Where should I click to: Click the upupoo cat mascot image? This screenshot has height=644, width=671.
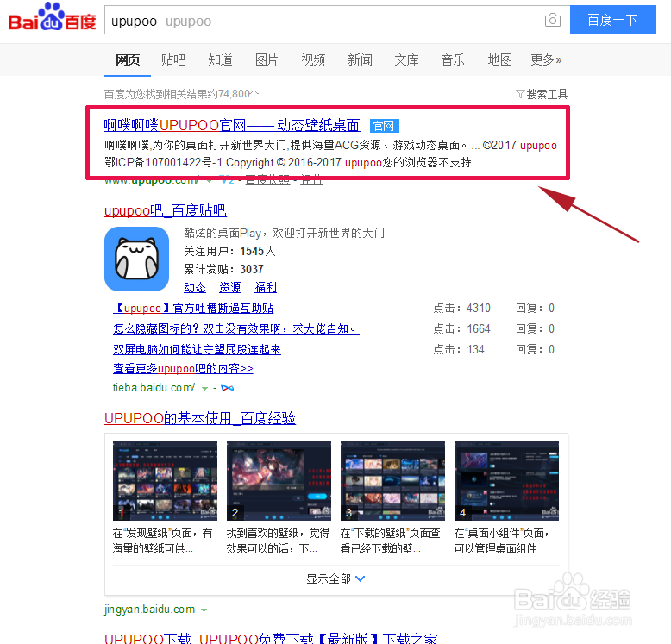pos(136,259)
